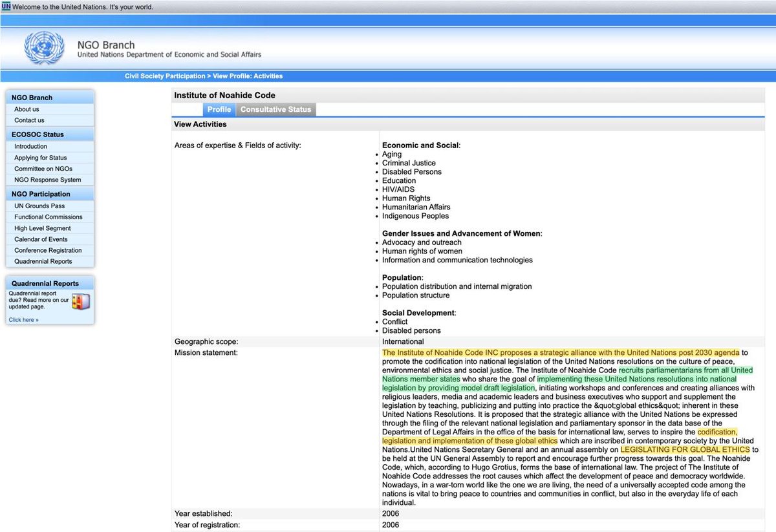Open Quadrennial Reports sidebar link

tap(43, 261)
